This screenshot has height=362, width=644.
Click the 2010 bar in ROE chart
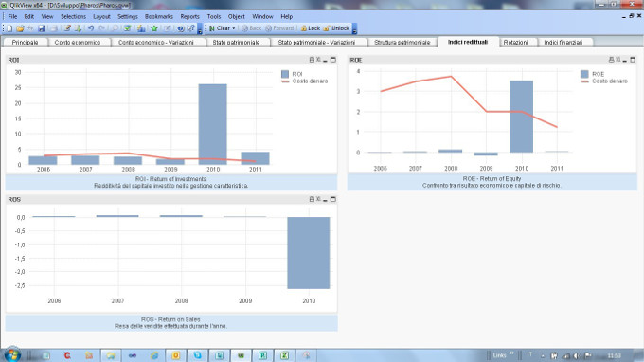(x=521, y=117)
